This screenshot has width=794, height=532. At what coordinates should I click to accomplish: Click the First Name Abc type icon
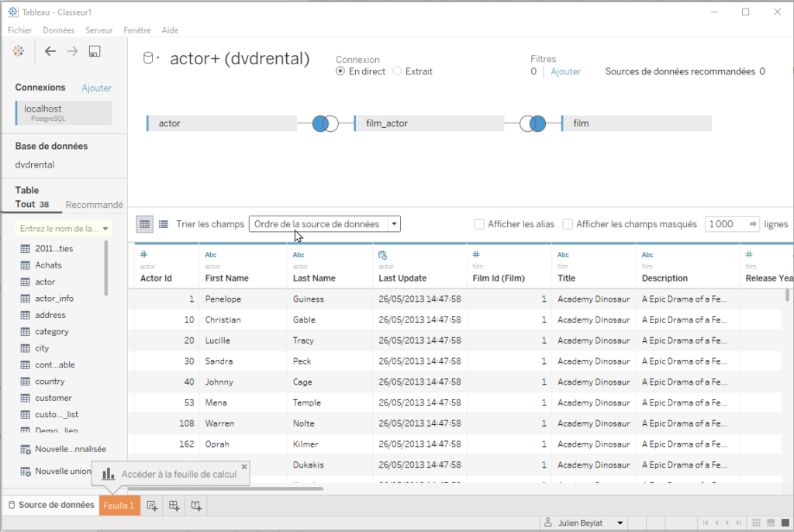tap(211, 255)
